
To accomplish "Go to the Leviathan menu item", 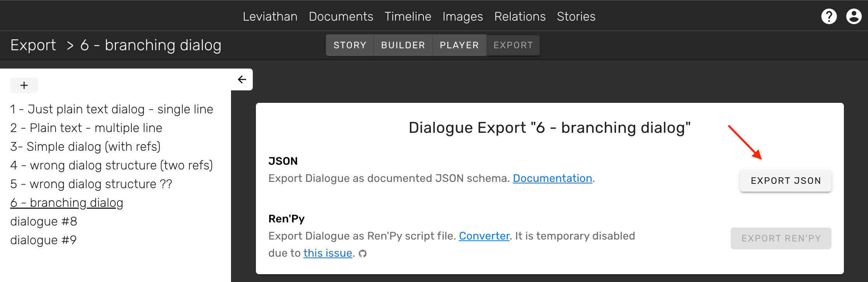I will click(270, 16).
